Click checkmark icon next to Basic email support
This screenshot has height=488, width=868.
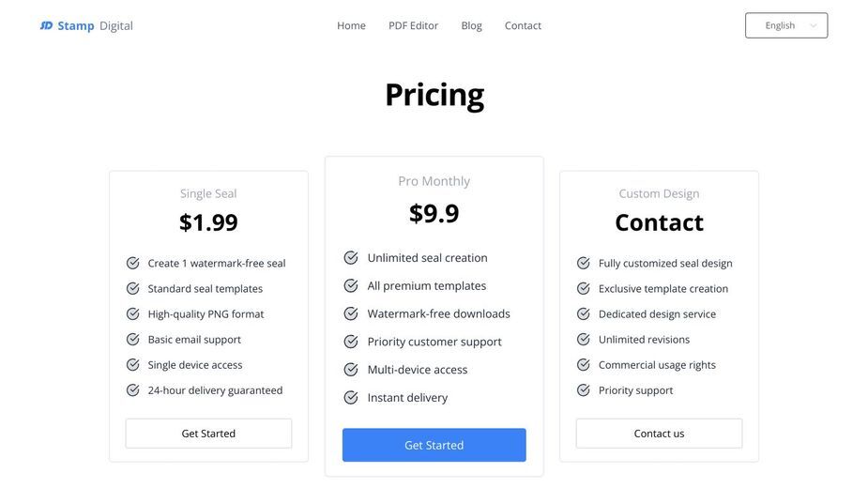tap(133, 340)
